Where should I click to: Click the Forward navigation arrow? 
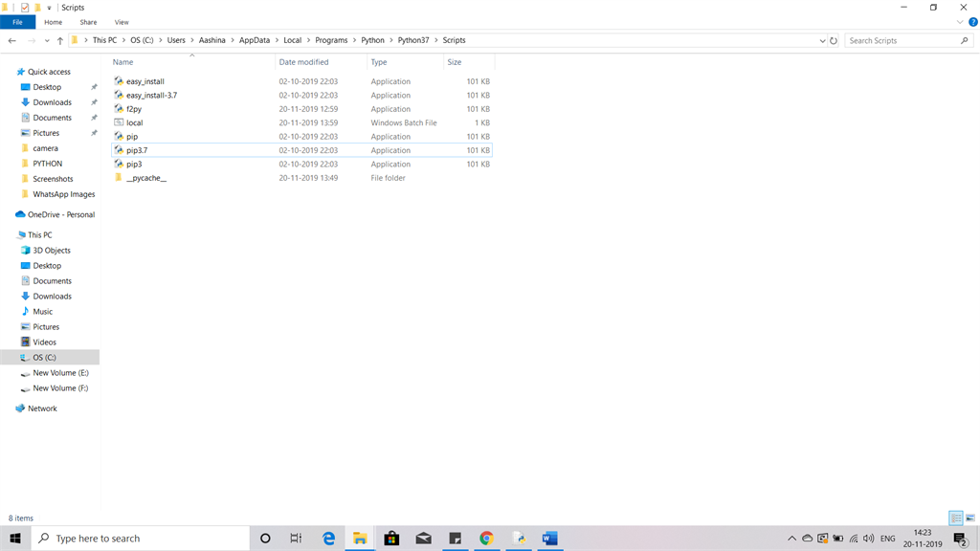point(32,40)
